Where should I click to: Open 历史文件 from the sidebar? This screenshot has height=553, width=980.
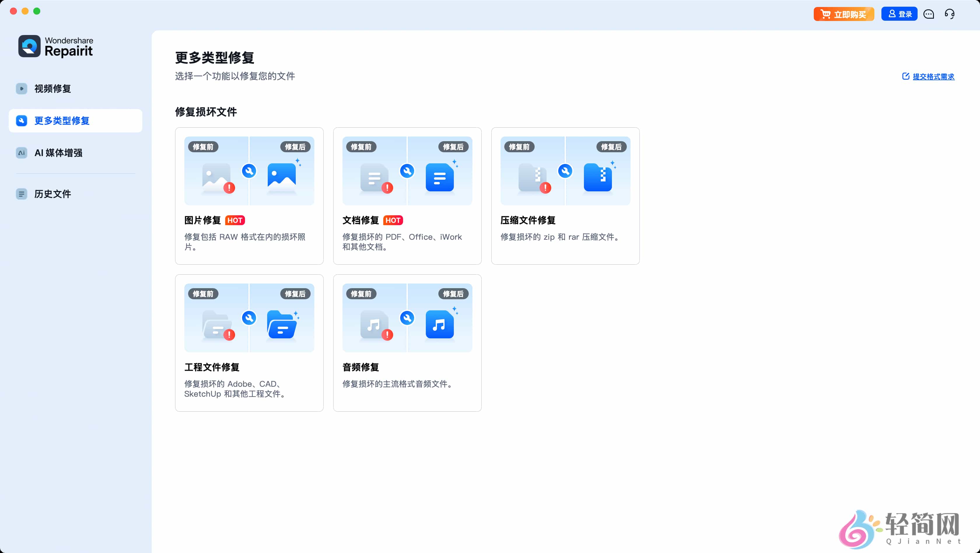coord(52,194)
